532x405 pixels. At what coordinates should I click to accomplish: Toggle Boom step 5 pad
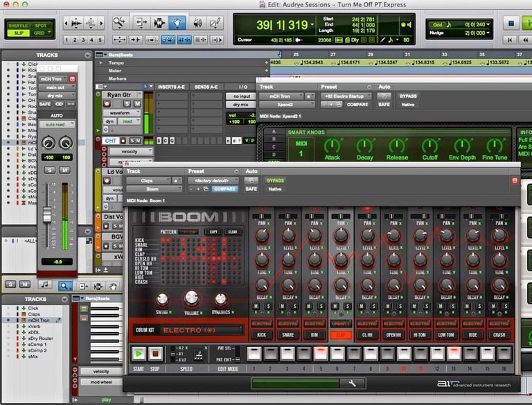click(320, 354)
